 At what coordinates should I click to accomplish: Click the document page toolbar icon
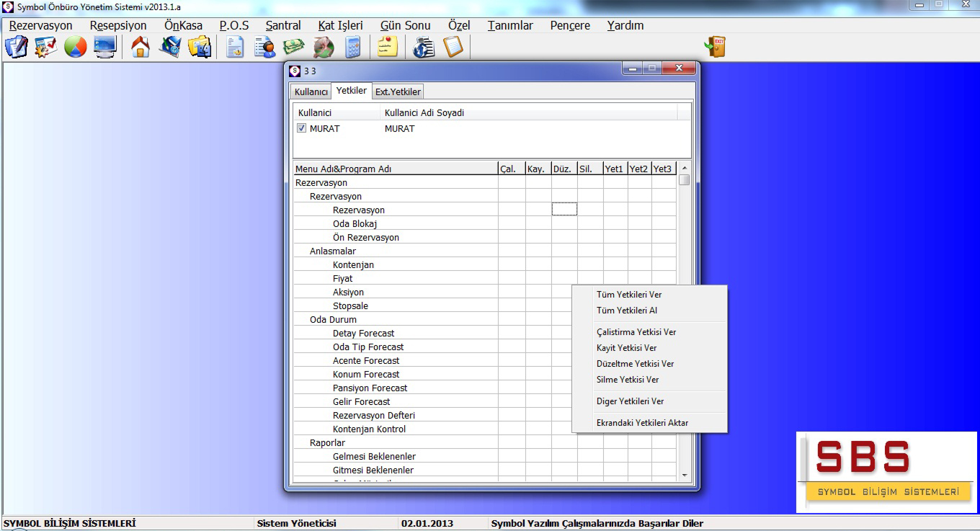coord(235,47)
